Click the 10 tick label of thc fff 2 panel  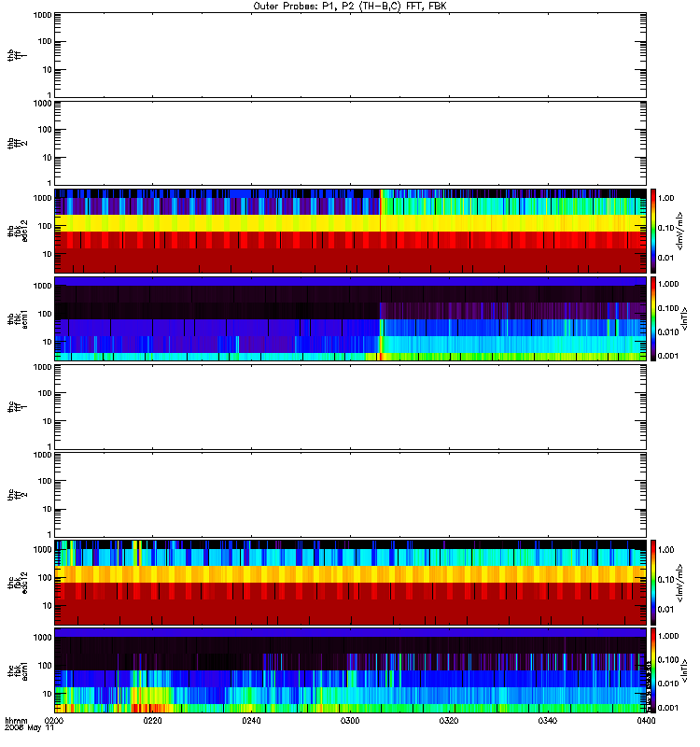(48, 509)
